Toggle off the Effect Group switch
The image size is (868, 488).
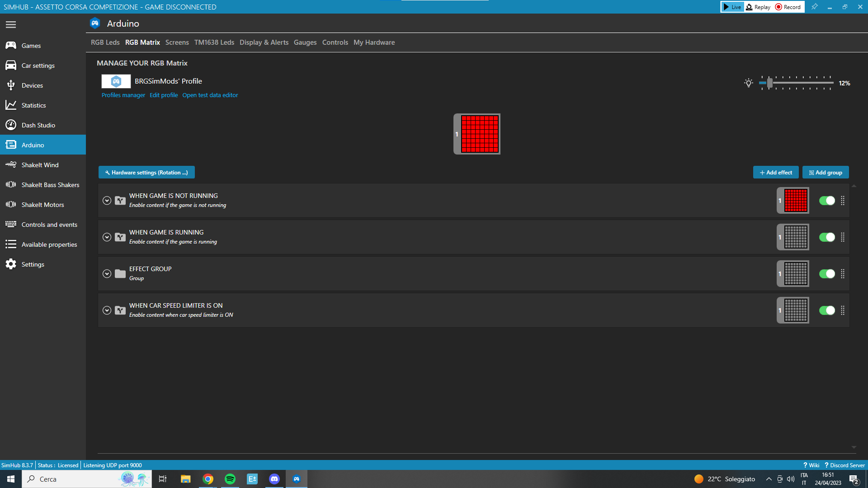tap(827, 274)
